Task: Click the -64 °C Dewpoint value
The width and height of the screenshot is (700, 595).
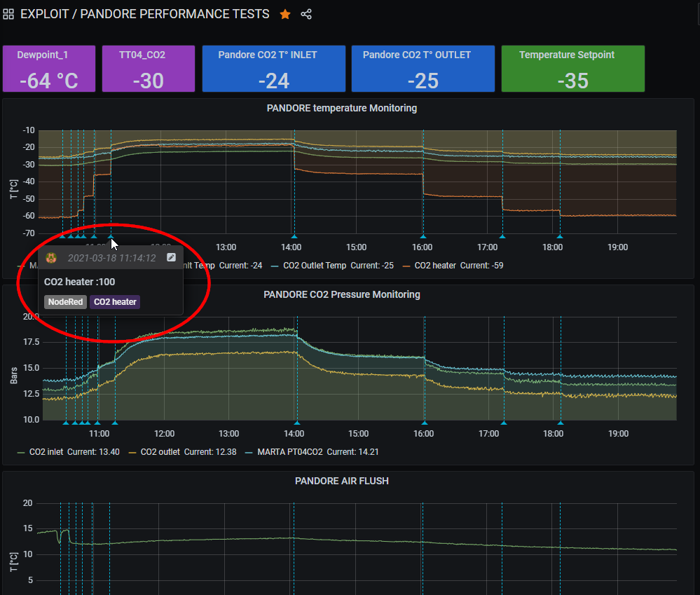Action: pos(49,81)
